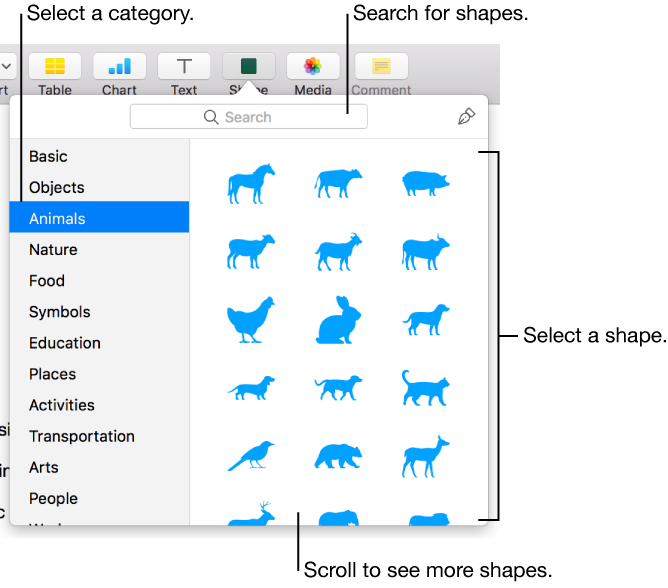Click the green Shape toolbar button

click(249, 66)
